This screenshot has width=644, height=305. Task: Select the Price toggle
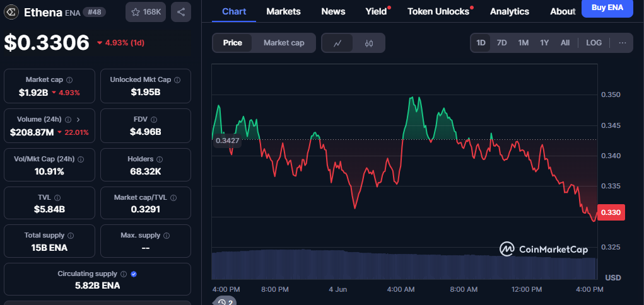click(x=232, y=43)
